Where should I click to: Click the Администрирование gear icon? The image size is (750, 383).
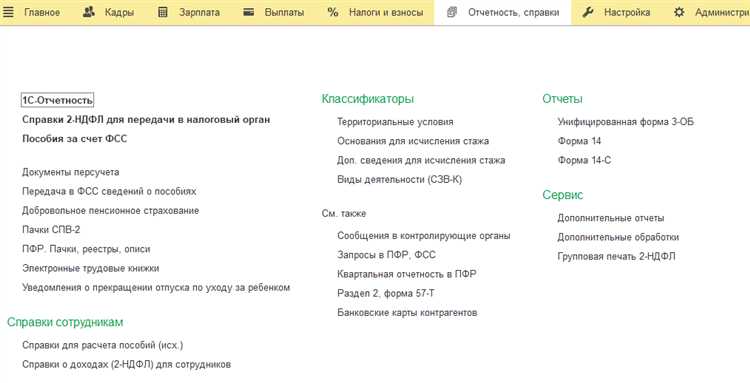coord(679,12)
